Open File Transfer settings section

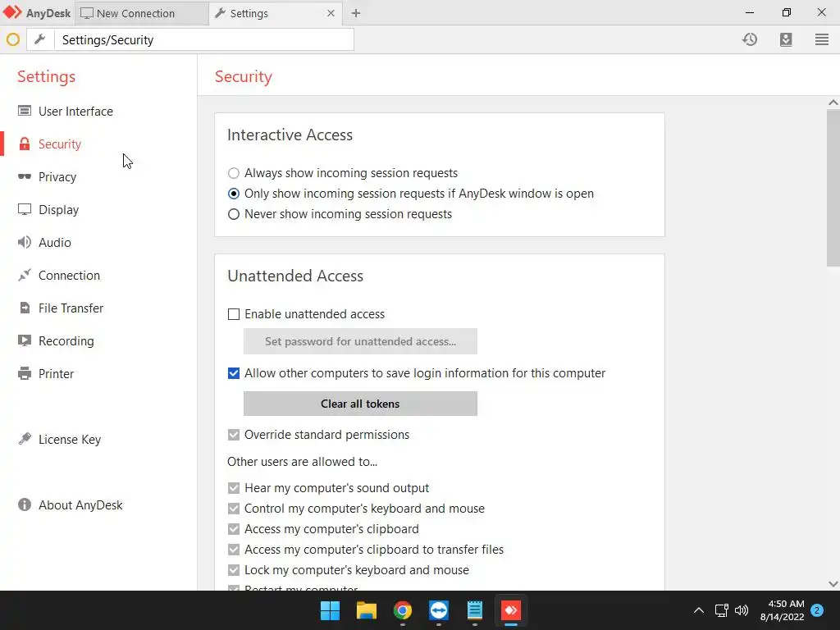click(71, 308)
